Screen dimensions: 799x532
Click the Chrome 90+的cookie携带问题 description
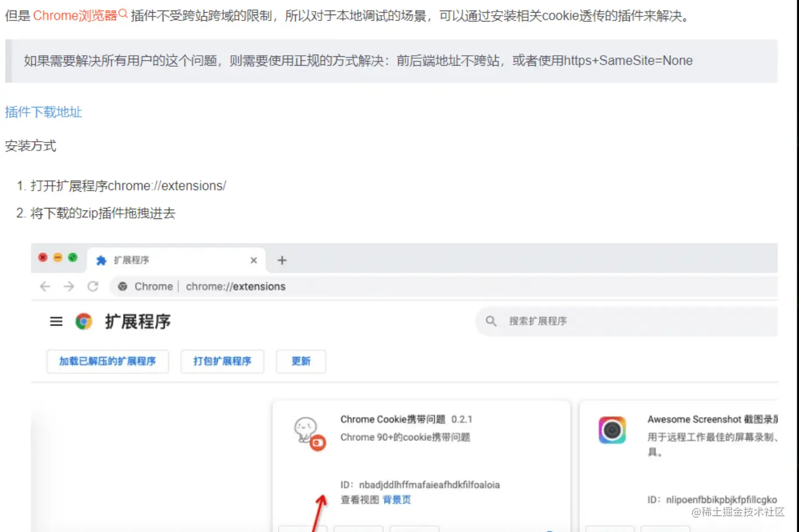tap(405, 437)
